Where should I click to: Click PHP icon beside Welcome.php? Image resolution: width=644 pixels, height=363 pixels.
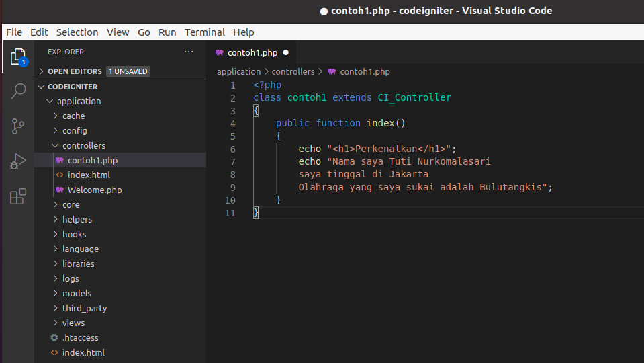coord(60,190)
